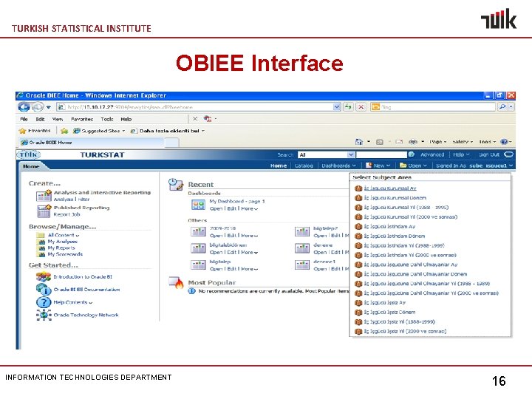The width and height of the screenshot is (532, 399).
Task: Open the View menu
Action: click(x=58, y=119)
